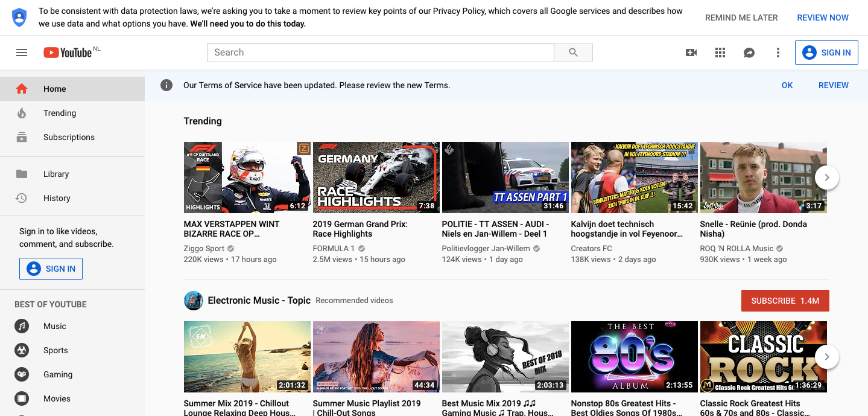Image resolution: width=868 pixels, height=416 pixels.
Task: Click REMIND ME LATER on privacy banner
Action: coord(741,18)
